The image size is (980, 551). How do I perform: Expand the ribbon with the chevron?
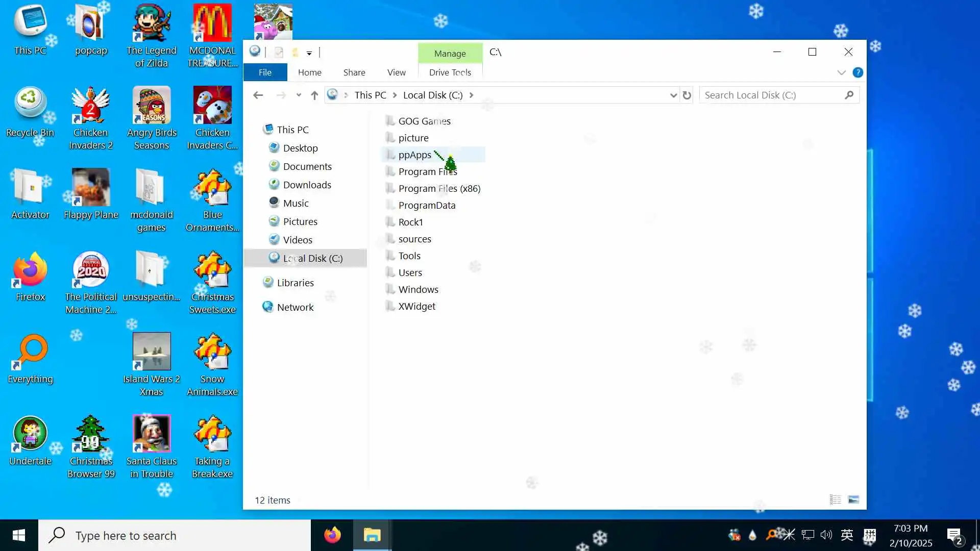coord(842,72)
